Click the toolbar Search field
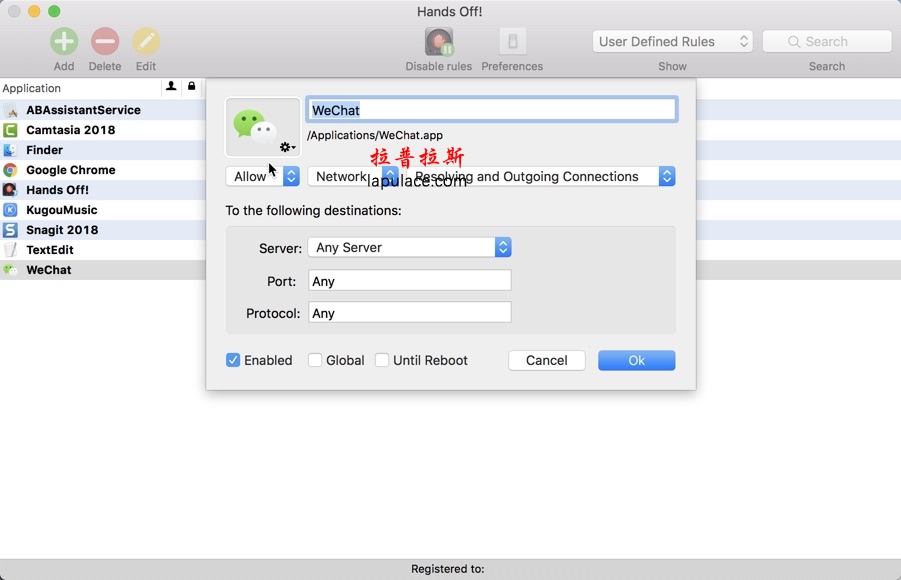 827,41
